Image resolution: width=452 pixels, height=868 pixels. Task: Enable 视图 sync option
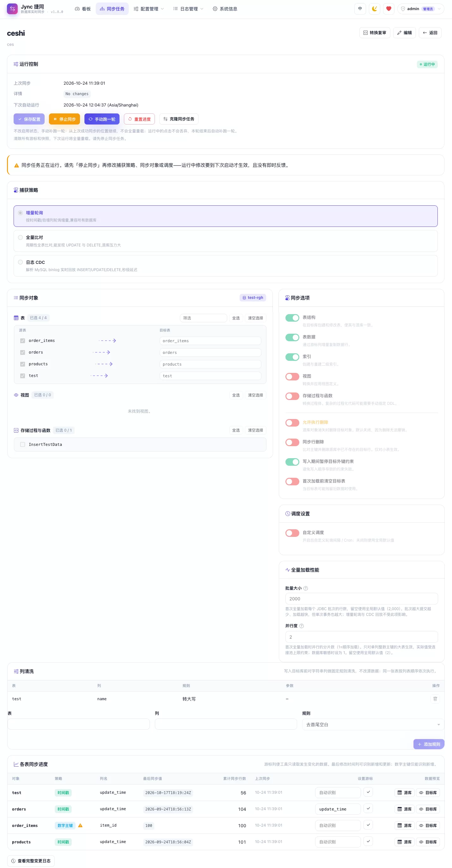tap(292, 376)
